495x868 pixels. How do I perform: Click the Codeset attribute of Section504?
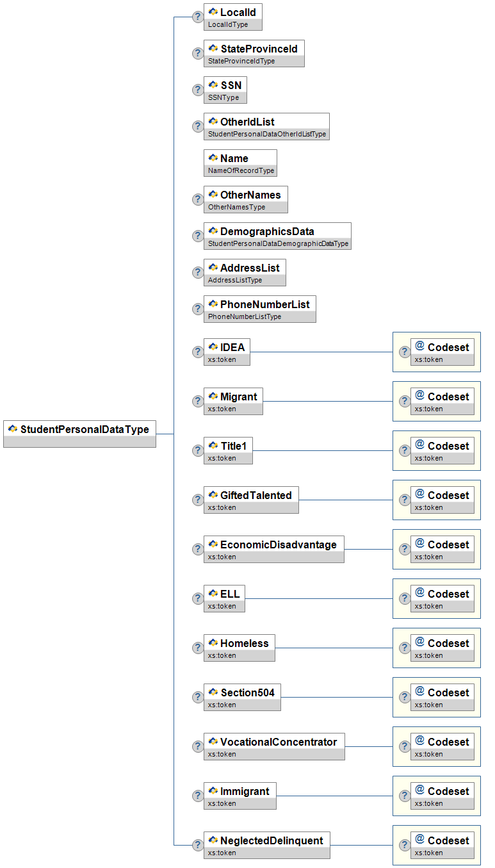[x=442, y=697]
